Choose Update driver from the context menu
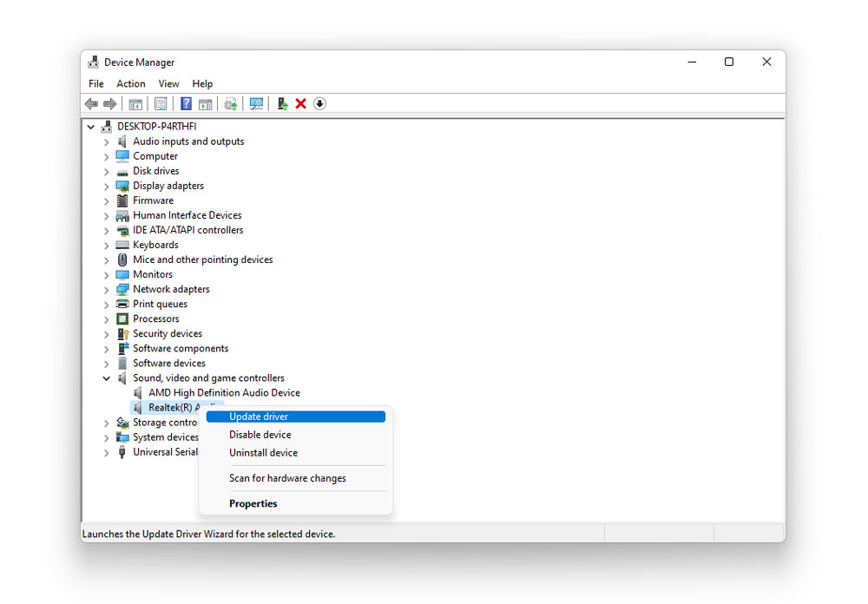This screenshot has height=604, width=868. click(x=296, y=417)
